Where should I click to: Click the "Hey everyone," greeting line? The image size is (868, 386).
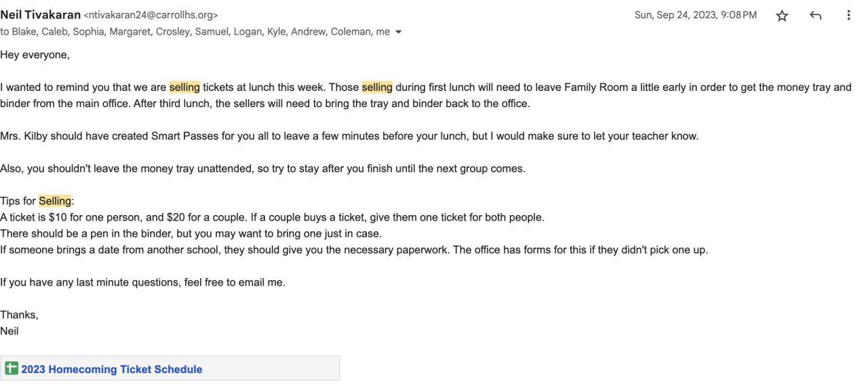[x=35, y=55]
